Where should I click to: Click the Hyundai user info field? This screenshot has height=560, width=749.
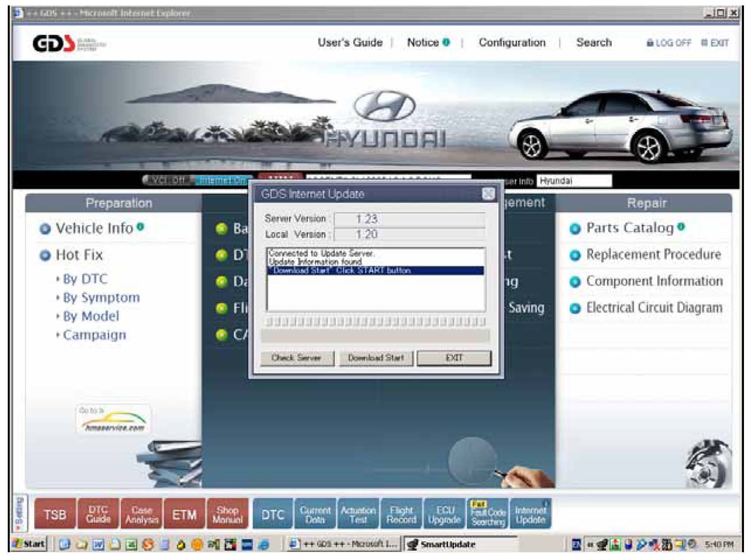[574, 181]
